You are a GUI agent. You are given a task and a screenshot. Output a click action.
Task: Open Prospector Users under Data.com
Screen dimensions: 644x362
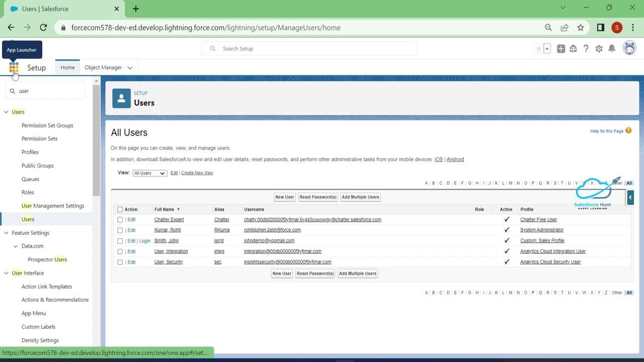(x=47, y=259)
